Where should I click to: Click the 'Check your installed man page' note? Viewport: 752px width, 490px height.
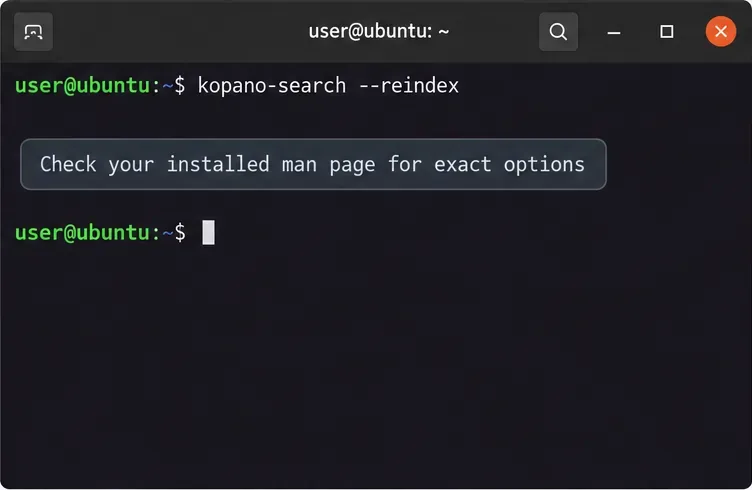click(313, 164)
